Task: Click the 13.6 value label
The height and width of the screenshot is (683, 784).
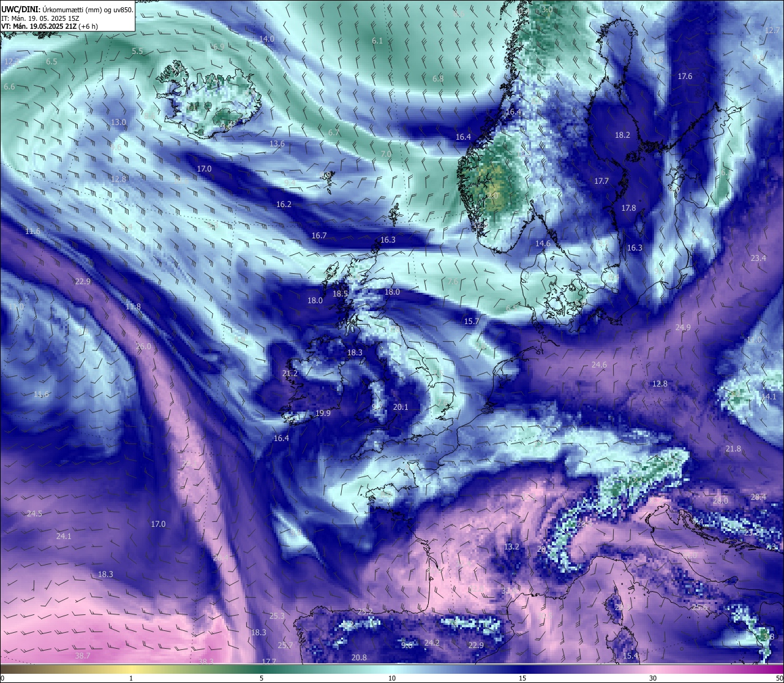Action: (277, 143)
